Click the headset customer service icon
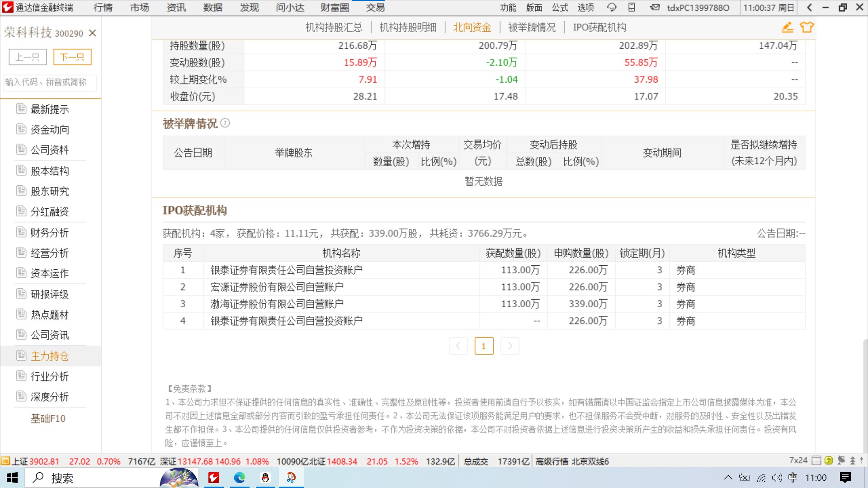 point(611,7)
